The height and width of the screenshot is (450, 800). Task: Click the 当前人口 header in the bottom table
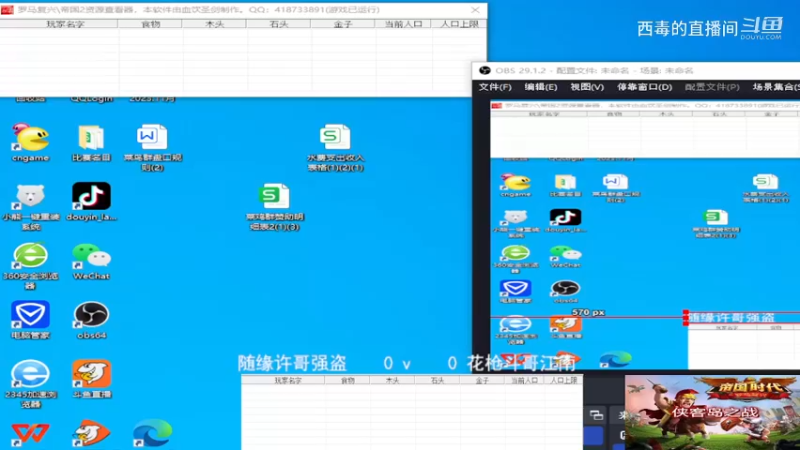(x=524, y=380)
